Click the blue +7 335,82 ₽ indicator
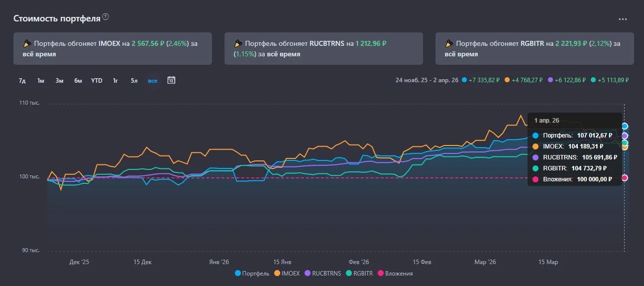Image resolution: width=644 pixels, height=286 pixels. 481,80
